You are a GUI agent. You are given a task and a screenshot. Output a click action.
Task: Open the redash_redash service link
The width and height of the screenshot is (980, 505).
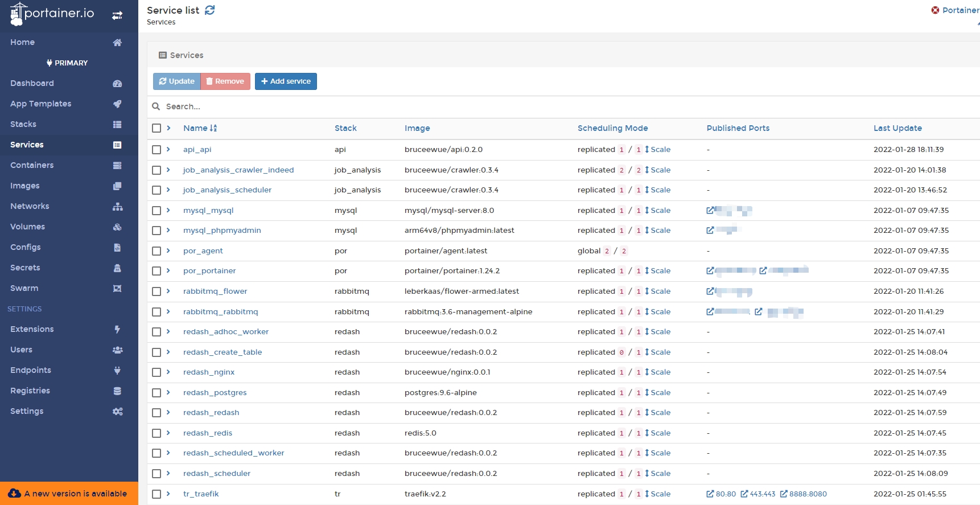coord(211,413)
